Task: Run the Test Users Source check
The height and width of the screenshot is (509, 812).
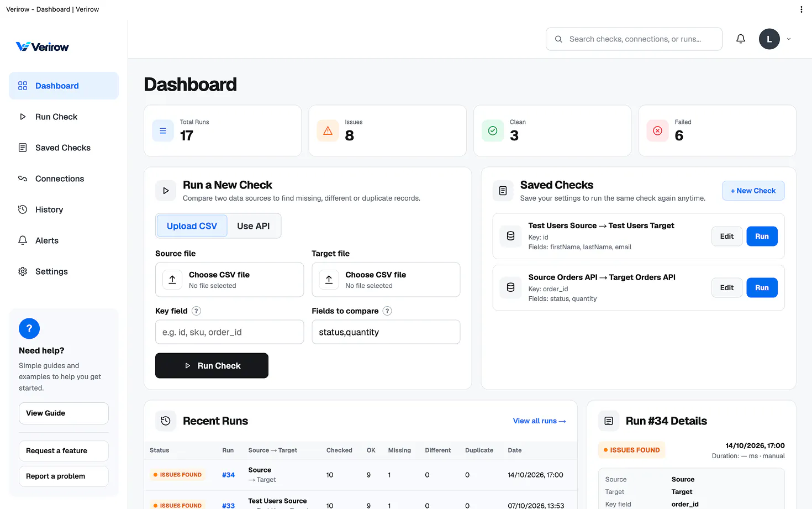Action: point(762,237)
